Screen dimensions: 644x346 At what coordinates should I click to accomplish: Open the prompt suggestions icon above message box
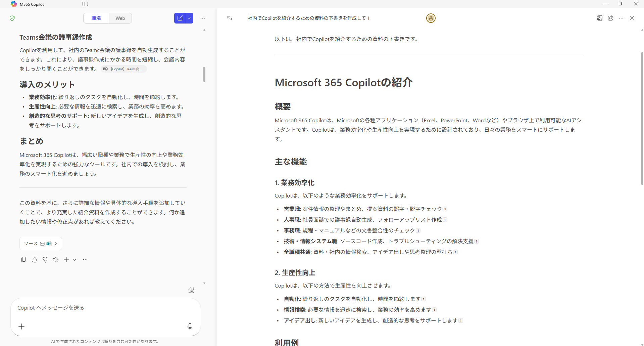tap(191, 290)
